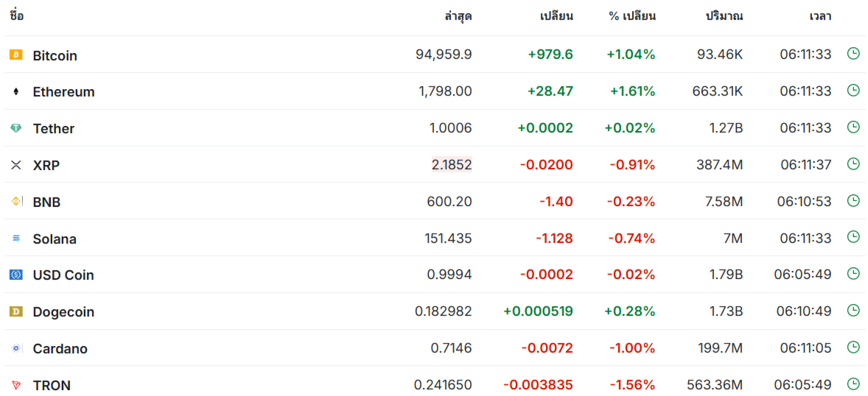
Task: Click the highlighted XRP price 2.1852
Action: tap(452, 165)
